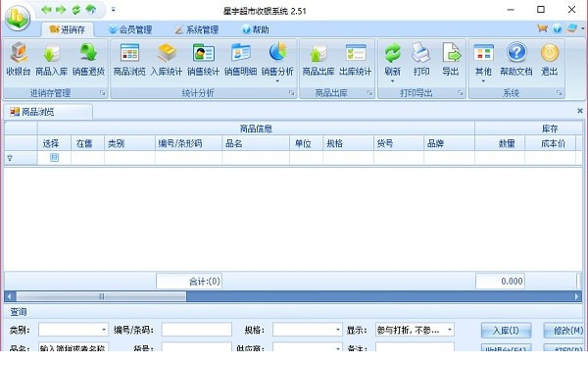The image size is (588, 365).
Task: Switch to the 会员管理 ribbon tab
Action: [x=130, y=29]
